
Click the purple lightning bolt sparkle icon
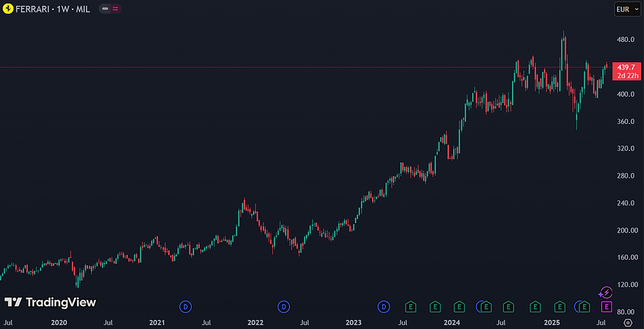(606, 293)
